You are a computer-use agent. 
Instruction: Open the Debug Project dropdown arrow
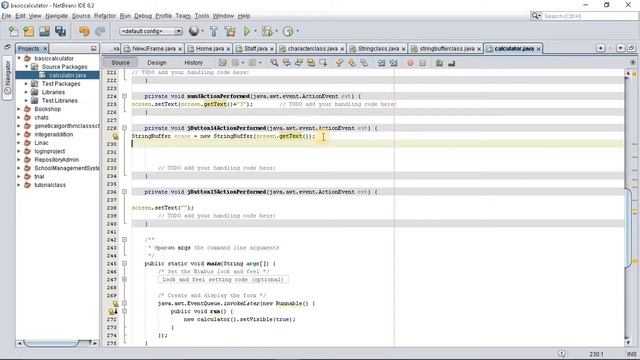click(x=276, y=31)
